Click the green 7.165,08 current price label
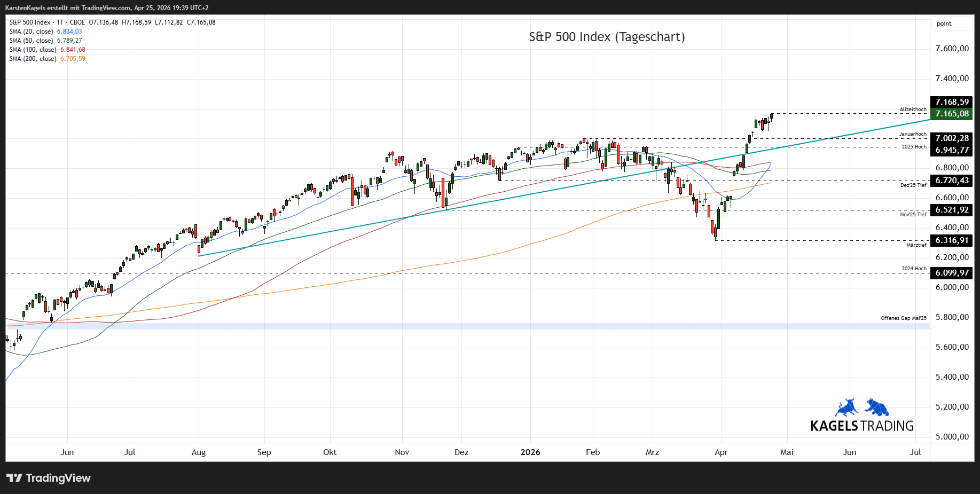Screen dimensions: 980x494 (x=952, y=114)
